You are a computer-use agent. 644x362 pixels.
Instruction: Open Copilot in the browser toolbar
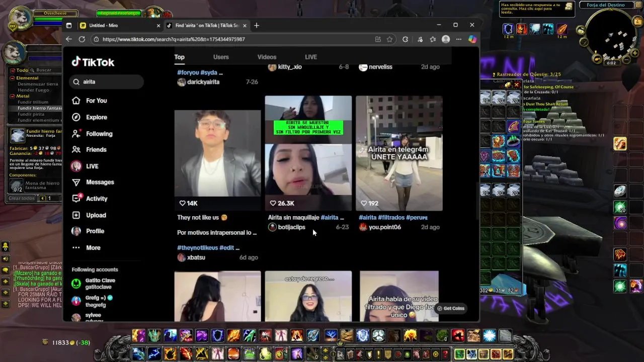click(x=472, y=39)
